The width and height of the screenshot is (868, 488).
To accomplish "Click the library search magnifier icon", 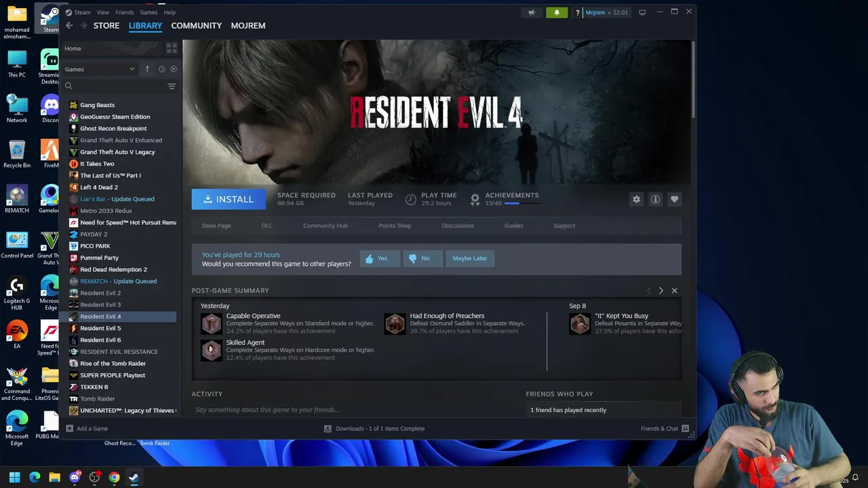I will [x=68, y=86].
